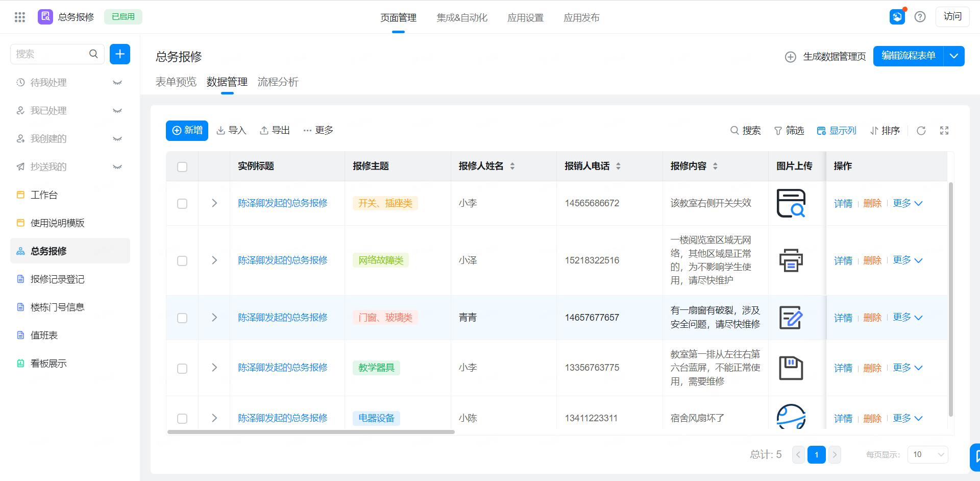Check the row for 青青
The width and height of the screenshot is (980, 481).
point(182,318)
